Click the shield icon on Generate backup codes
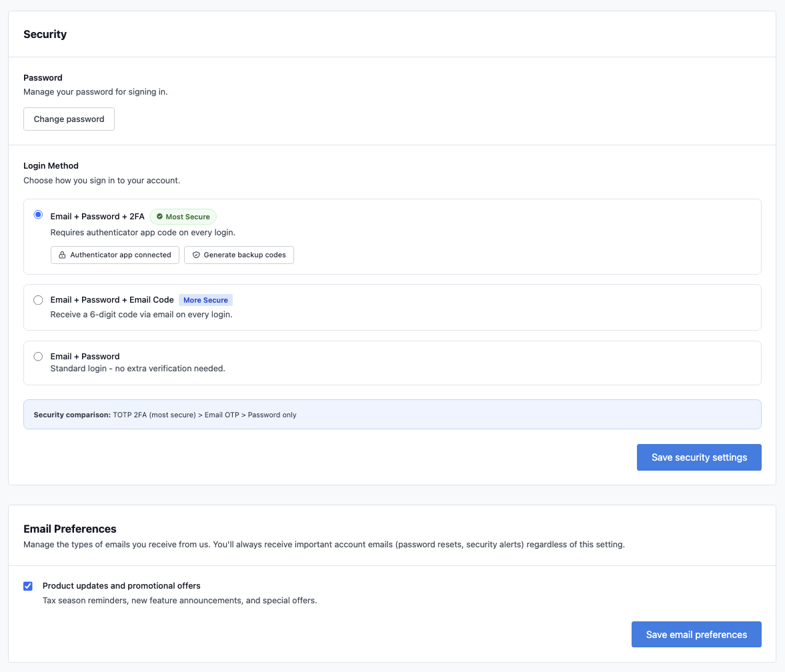The width and height of the screenshot is (785, 672). pyautogui.click(x=196, y=255)
